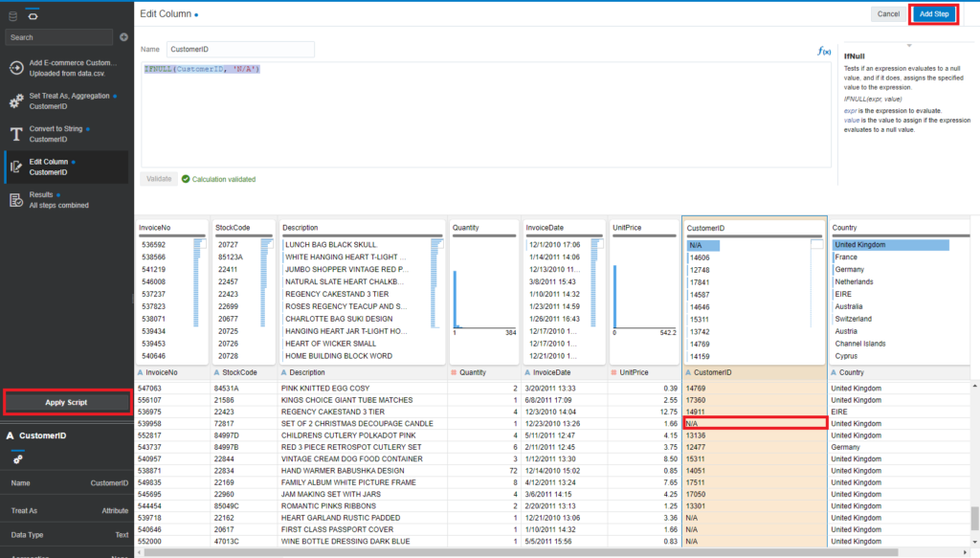Click the Results checklist icon
The width and height of the screenshot is (980, 558).
16,200
